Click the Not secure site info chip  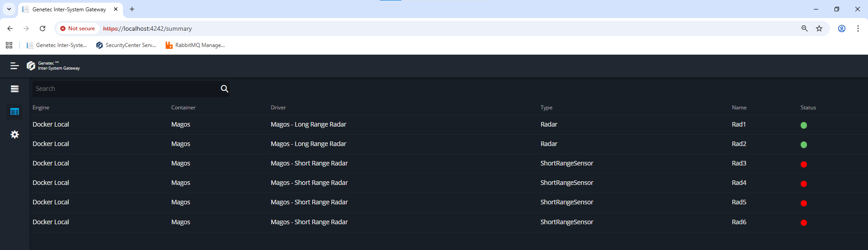77,28
